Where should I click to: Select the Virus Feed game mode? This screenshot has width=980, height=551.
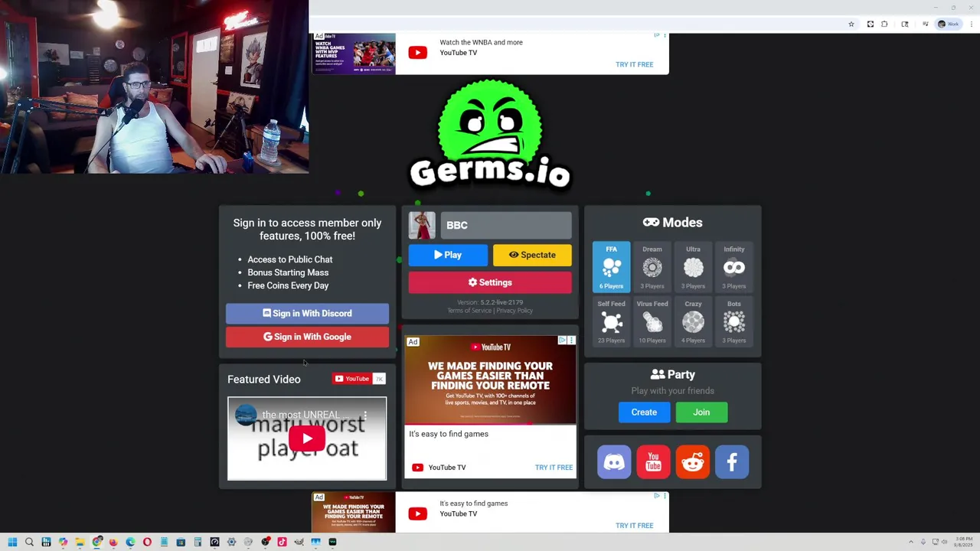tap(652, 321)
